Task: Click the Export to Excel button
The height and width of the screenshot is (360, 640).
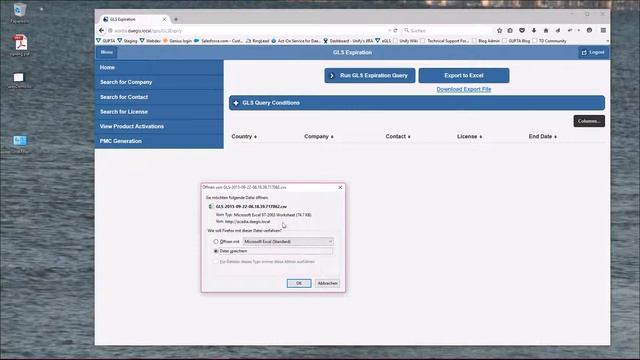Action: tap(464, 76)
